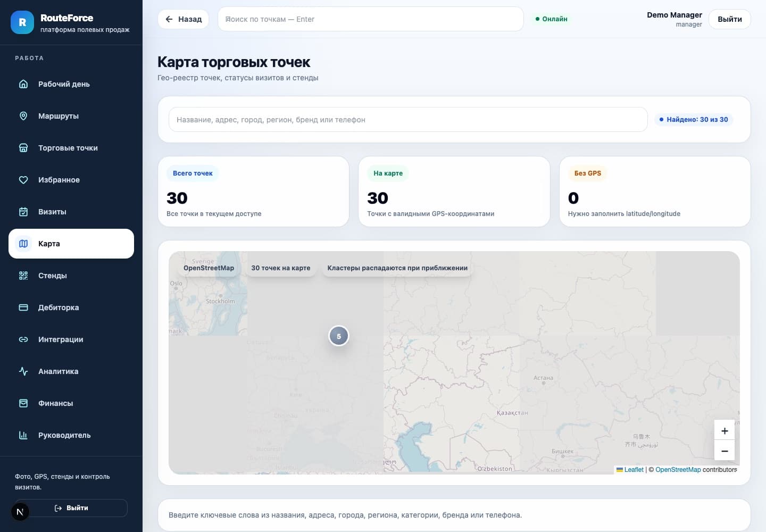Click the Кластеры распадаются при приближении chip
This screenshot has width=766, height=532.
pyautogui.click(x=397, y=268)
